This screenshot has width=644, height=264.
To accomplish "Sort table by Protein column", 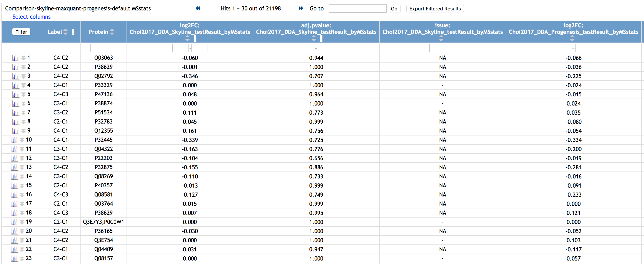I will [112, 32].
